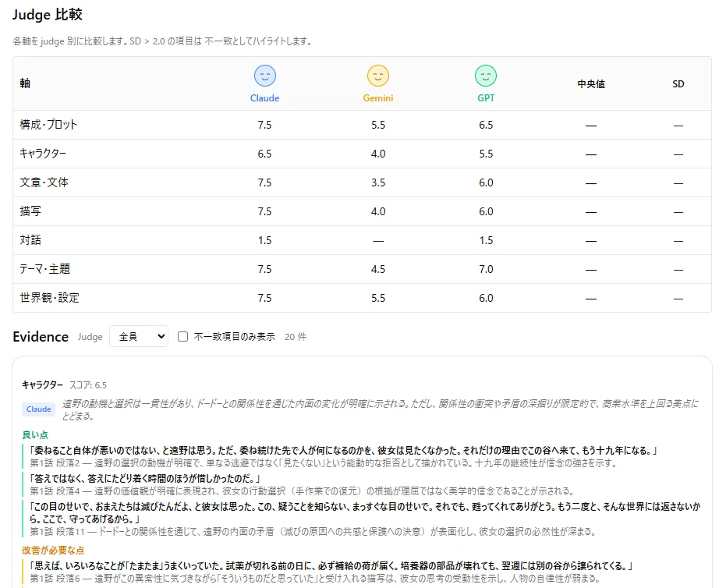Click quote starting 「思えば、いろいろなことが
Viewport: 726px width, 588px height.
pos(331,566)
